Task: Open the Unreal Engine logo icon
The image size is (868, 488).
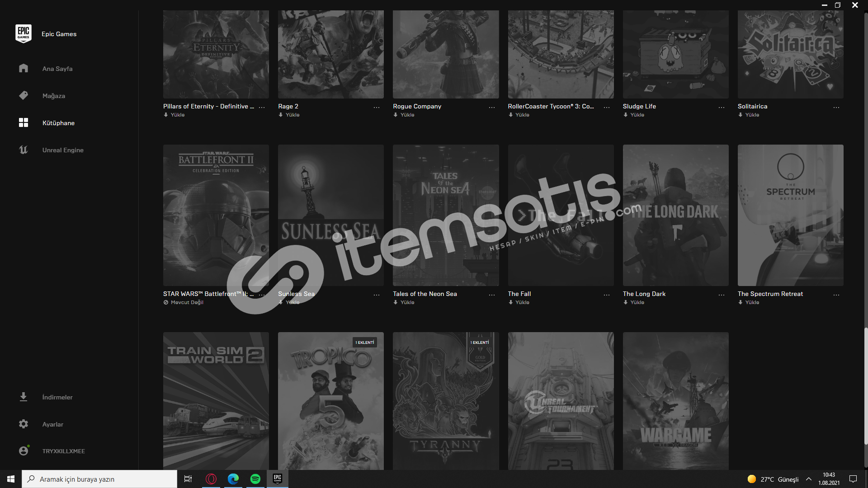Action: click(24, 150)
